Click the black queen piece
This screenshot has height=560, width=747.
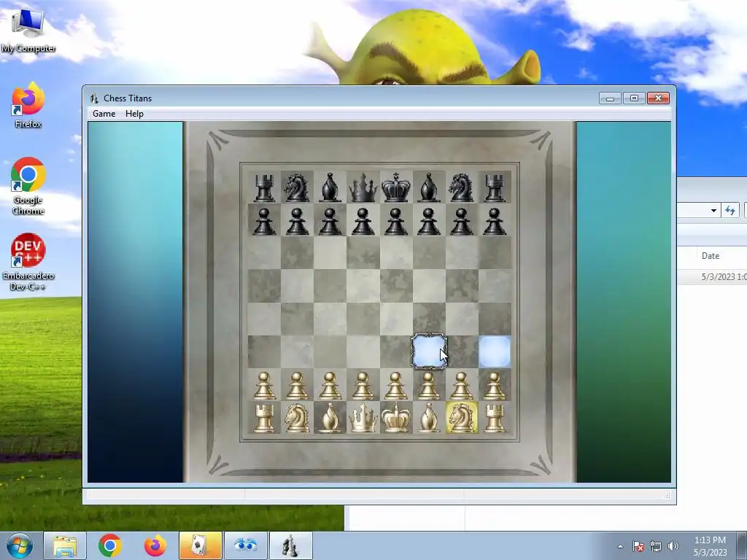[x=363, y=188]
